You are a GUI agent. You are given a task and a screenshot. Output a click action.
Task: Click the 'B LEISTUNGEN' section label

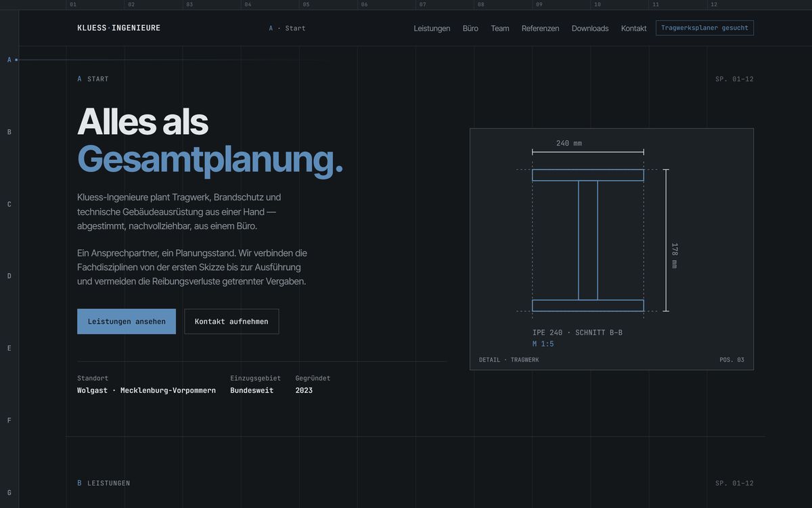[x=104, y=484]
